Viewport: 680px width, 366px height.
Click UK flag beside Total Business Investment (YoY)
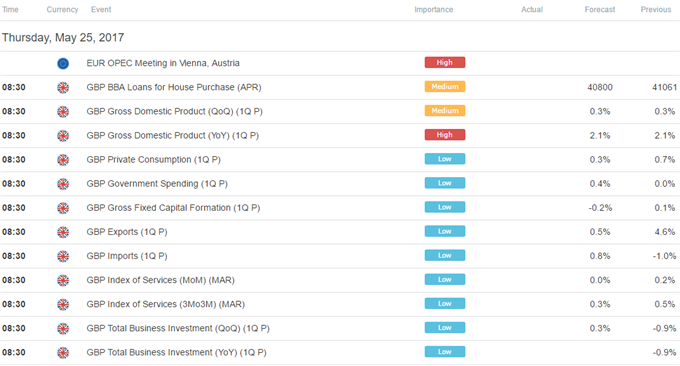coord(63,353)
